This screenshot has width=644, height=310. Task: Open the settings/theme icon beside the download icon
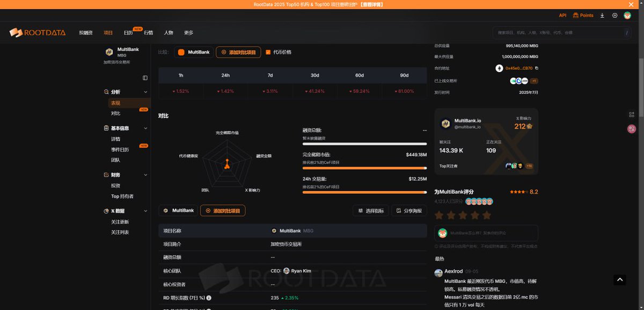[x=614, y=16]
